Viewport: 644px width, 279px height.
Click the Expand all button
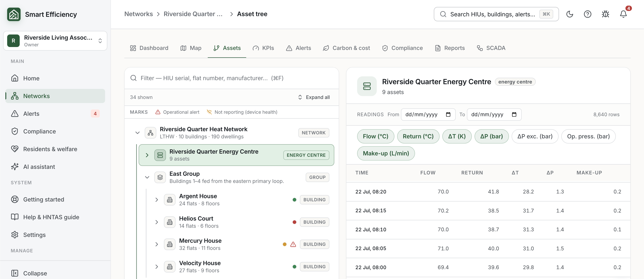314,97
